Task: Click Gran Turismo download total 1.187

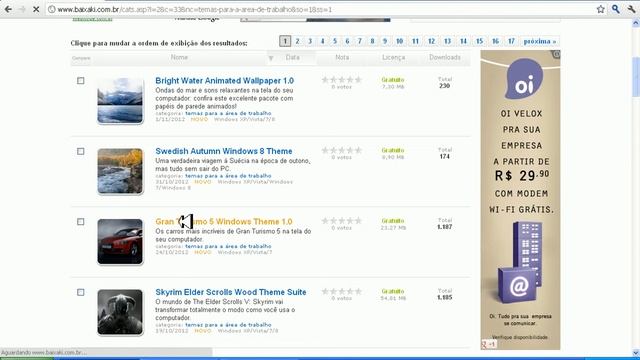Action: [444, 227]
